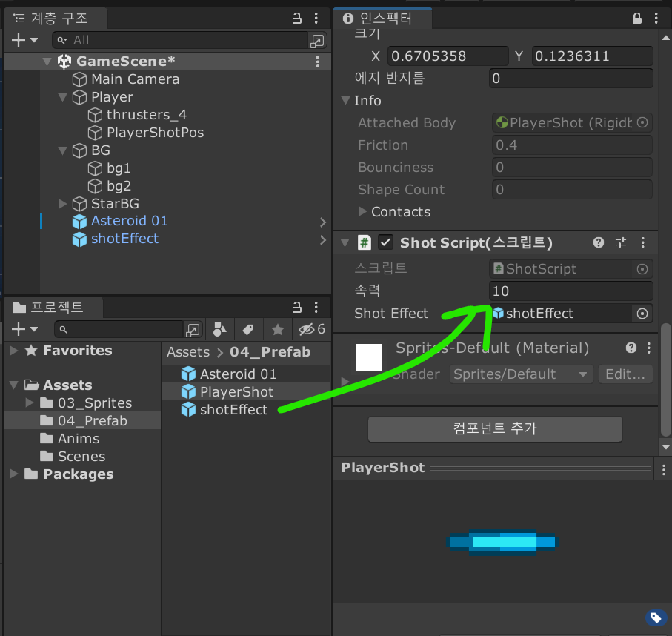Open the Hierarchy create plus dropdown
The image size is (672, 636).
pos(25,40)
